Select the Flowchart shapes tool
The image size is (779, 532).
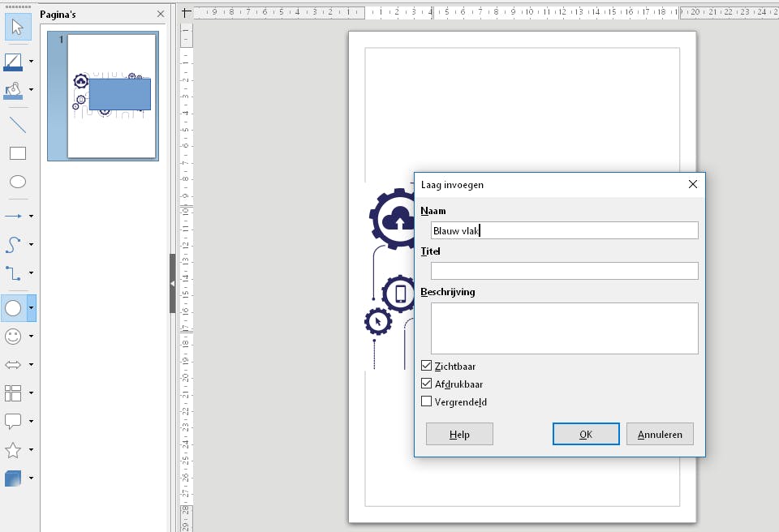pyautogui.click(x=13, y=393)
